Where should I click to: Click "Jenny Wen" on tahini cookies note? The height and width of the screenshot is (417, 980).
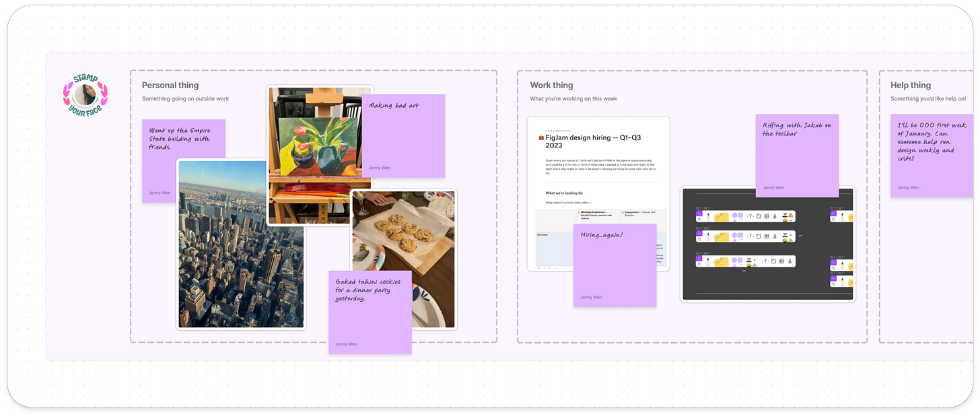pos(346,344)
